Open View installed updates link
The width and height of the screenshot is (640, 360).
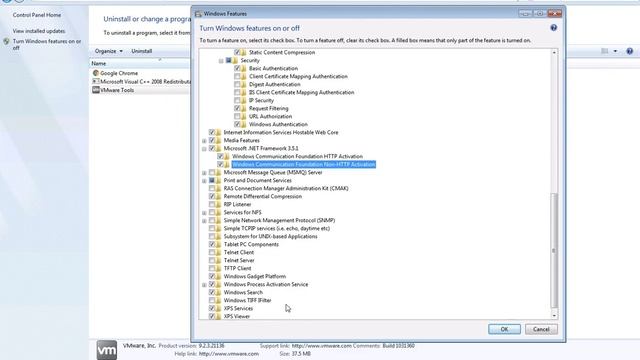coord(39,31)
